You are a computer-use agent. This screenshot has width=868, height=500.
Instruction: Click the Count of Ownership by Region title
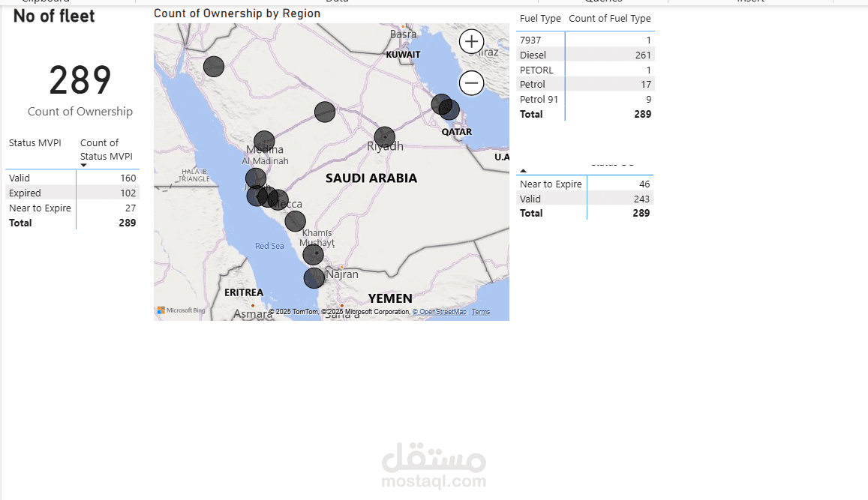(237, 13)
